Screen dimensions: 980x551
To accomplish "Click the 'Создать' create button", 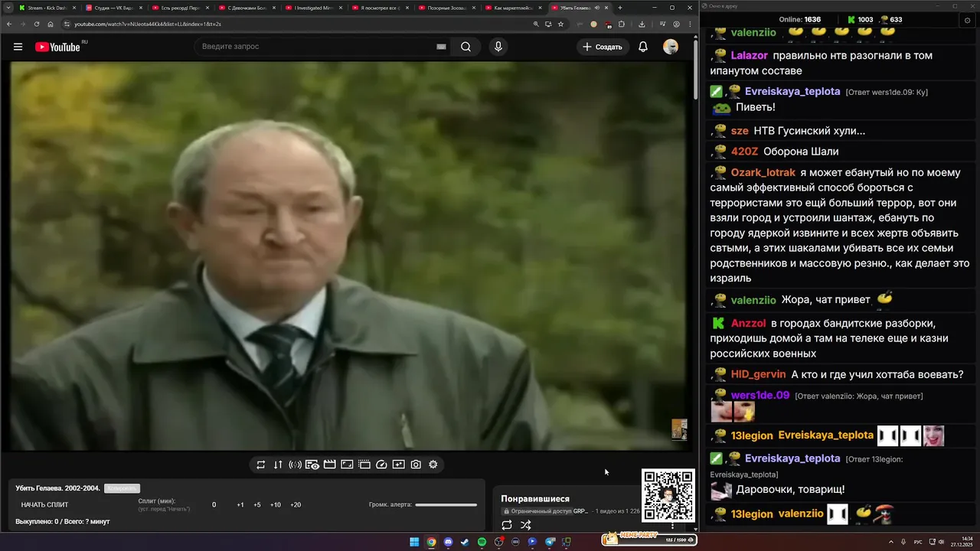I will [603, 47].
